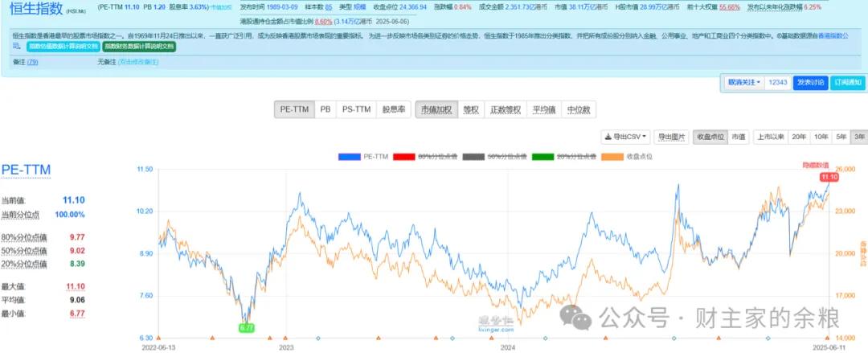
Task: Click the 50%分位点值 9.02 row
Action: coord(43,251)
